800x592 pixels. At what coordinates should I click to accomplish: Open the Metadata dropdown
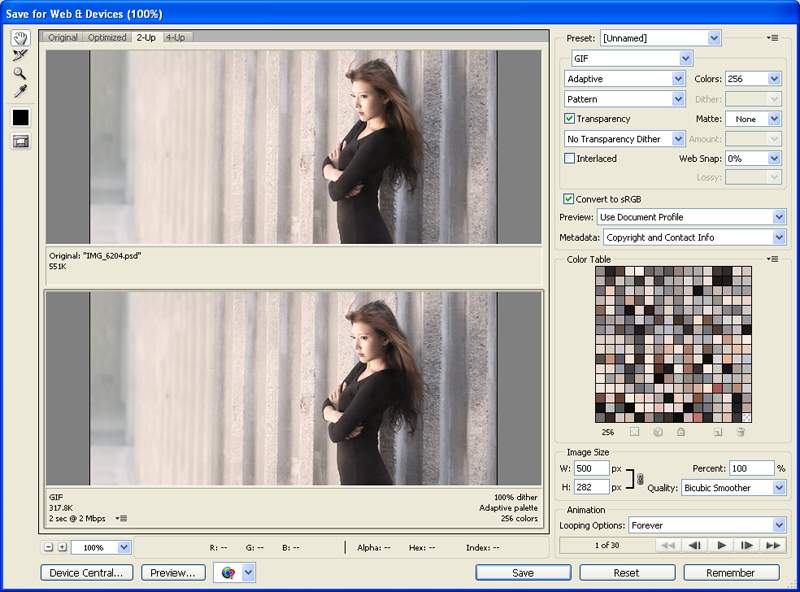[x=694, y=237]
